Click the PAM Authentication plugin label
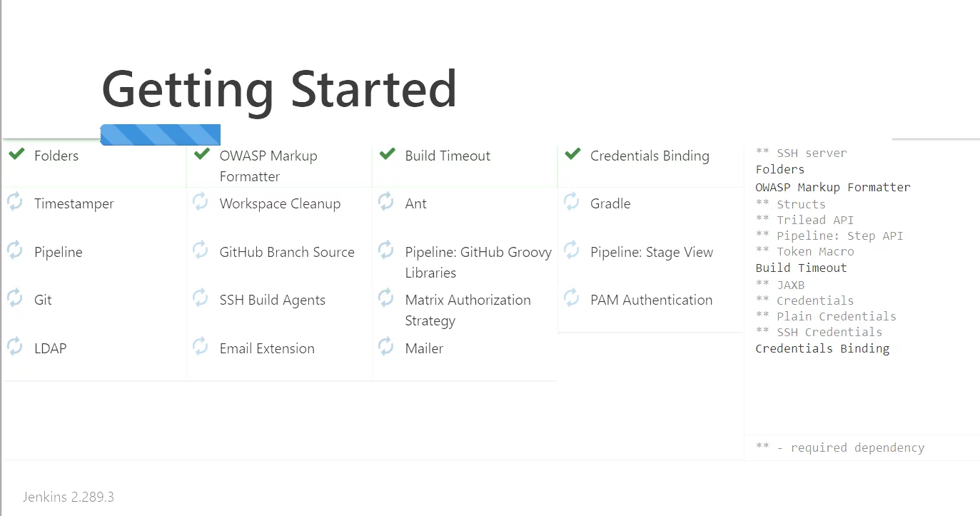Screen dimensions: 980x516 [x=652, y=300]
